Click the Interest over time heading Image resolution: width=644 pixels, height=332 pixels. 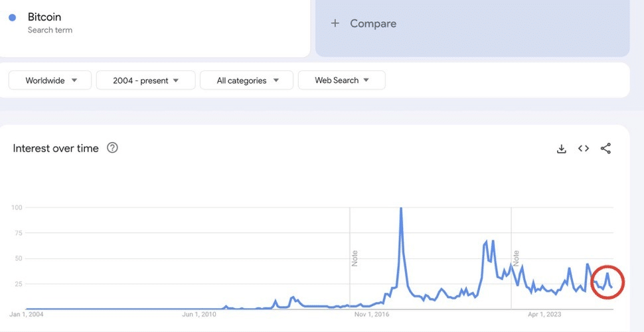(x=56, y=148)
